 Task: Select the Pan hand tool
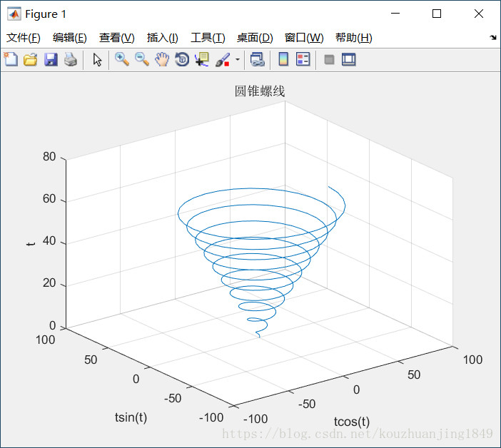(162, 59)
